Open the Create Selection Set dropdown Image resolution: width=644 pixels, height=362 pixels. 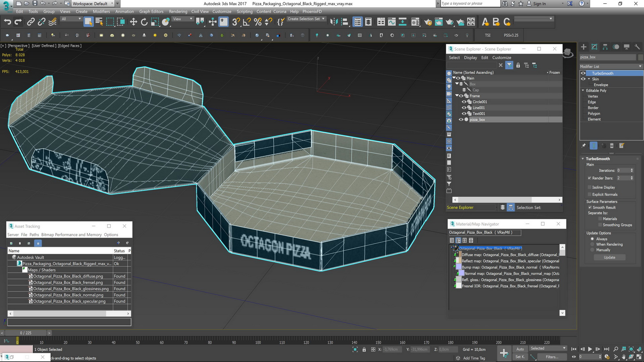pos(306,19)
